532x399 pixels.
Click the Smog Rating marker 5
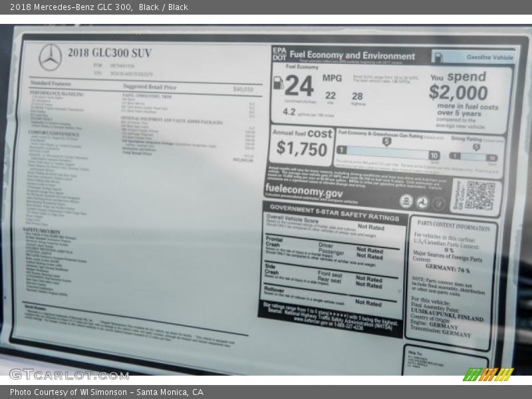(475, 147)
